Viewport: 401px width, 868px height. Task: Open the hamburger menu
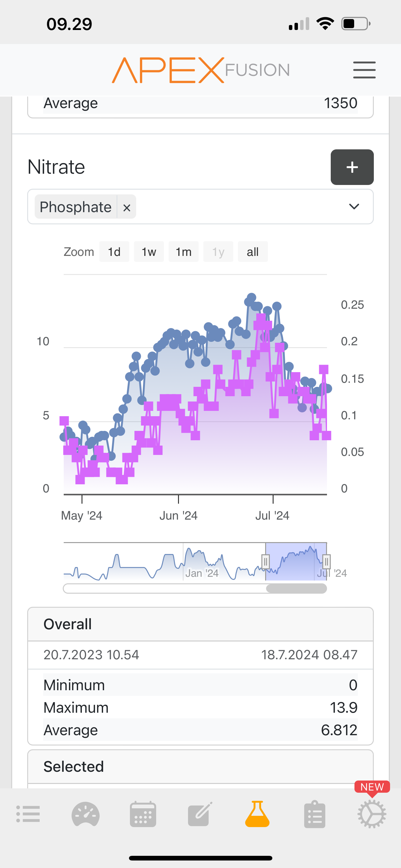click(364, 70)
